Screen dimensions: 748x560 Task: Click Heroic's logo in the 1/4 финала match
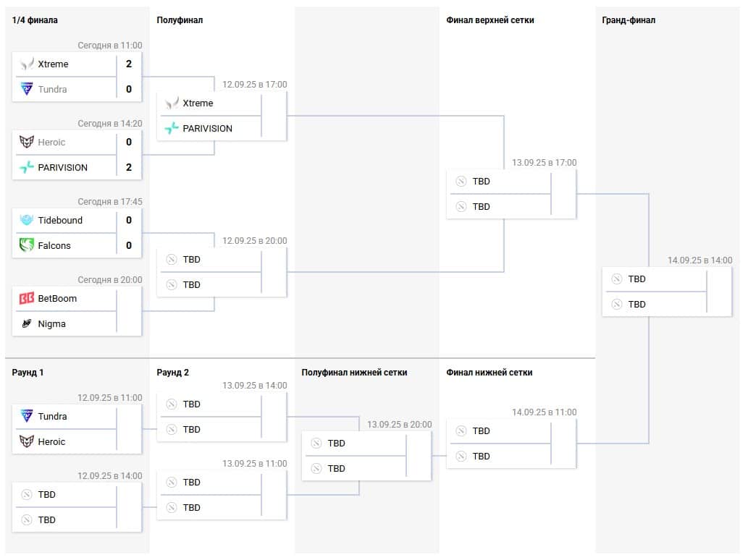[x=27, y=142]
